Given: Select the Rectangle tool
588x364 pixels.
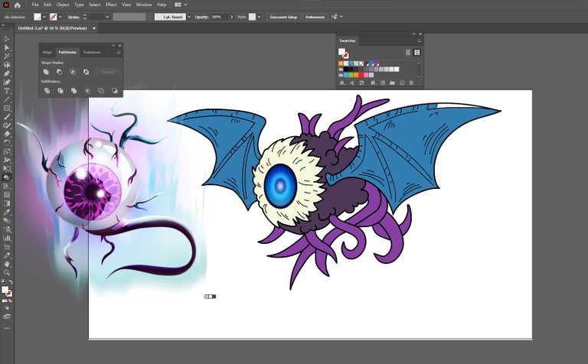Looking at the screenshot, I should pos(7,109).
